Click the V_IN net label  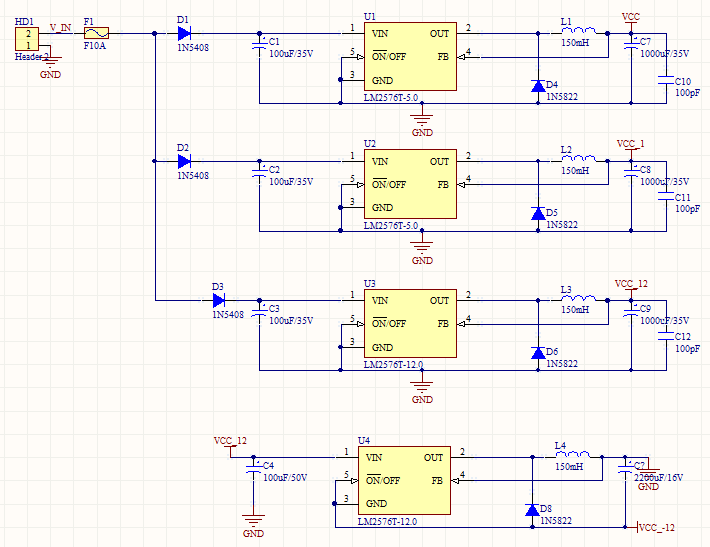[x=60, y=28]
